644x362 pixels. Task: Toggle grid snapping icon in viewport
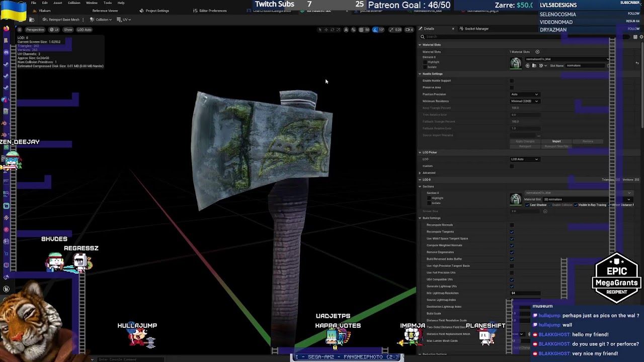361,30
